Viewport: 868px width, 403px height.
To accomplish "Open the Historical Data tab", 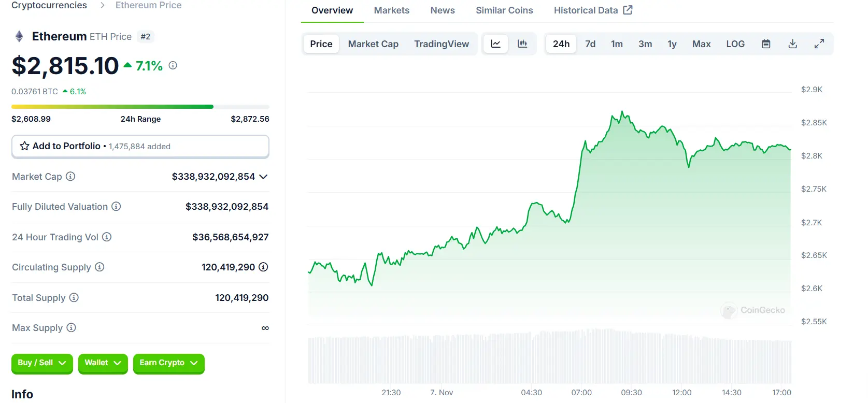I will [x=593, y=10].
